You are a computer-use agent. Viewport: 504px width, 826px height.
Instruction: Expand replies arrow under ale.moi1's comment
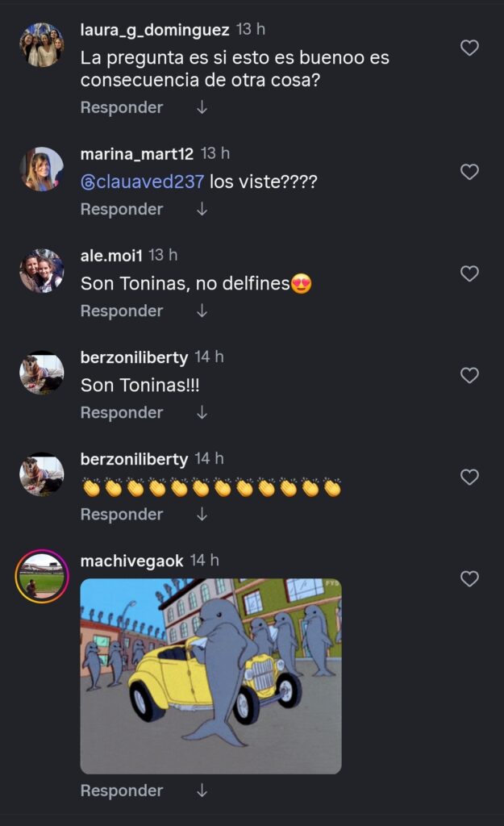202,311
